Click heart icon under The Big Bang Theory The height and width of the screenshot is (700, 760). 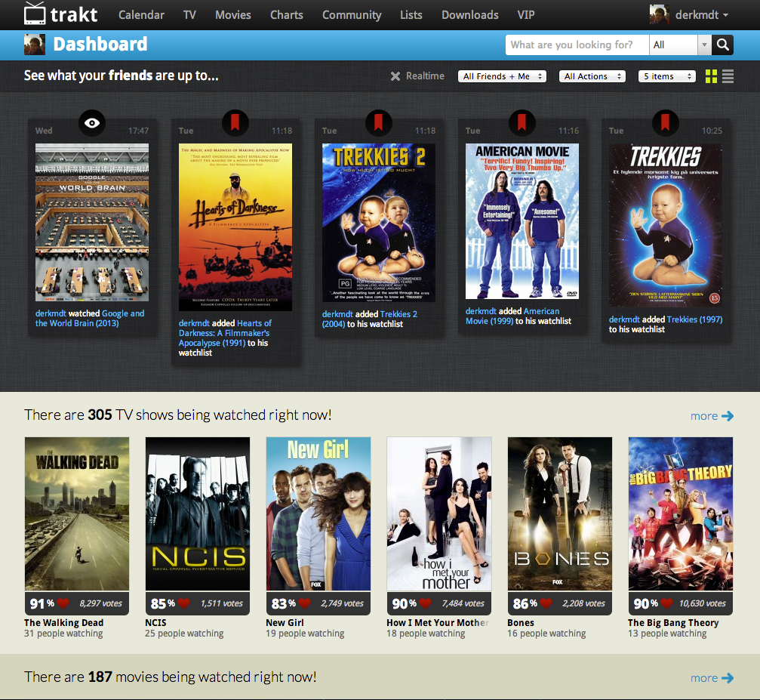tap(667, 603)
